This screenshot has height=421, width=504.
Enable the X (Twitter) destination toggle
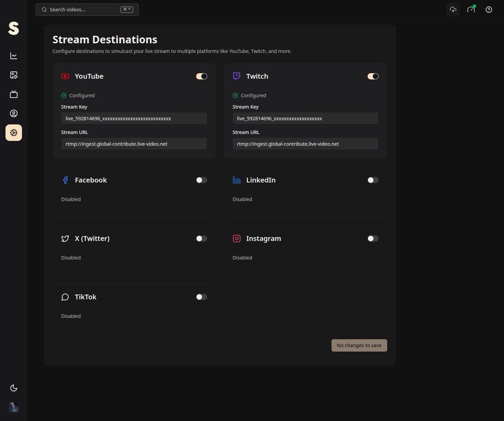tap(202, 239)
